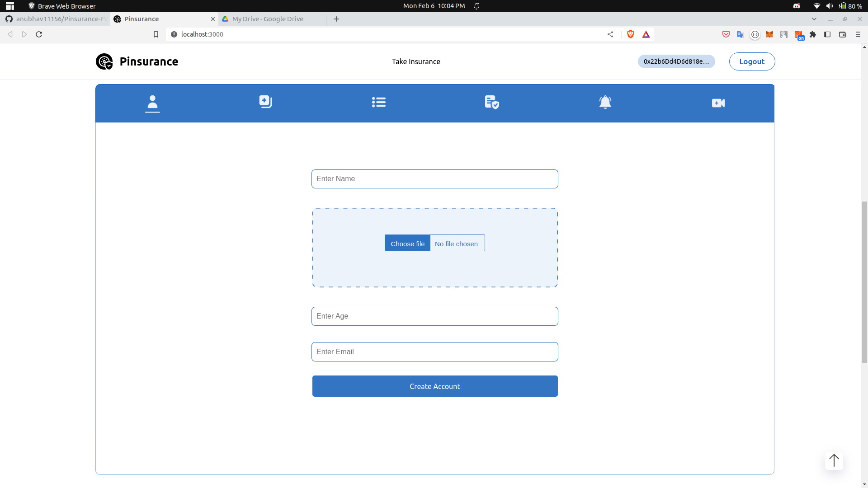Click the Take Insurance nav link
The height and width of the screenshot is (488, 868).
[415, 61]
